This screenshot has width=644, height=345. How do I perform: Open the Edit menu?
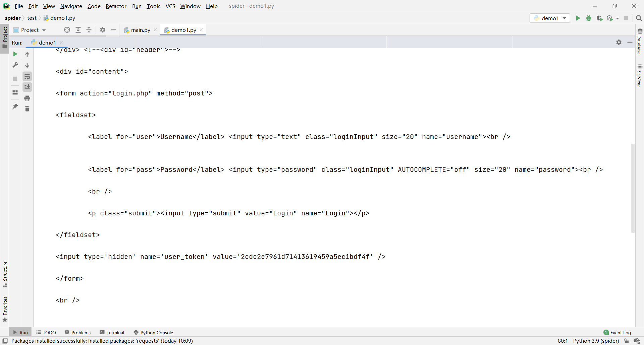[33, 6]
